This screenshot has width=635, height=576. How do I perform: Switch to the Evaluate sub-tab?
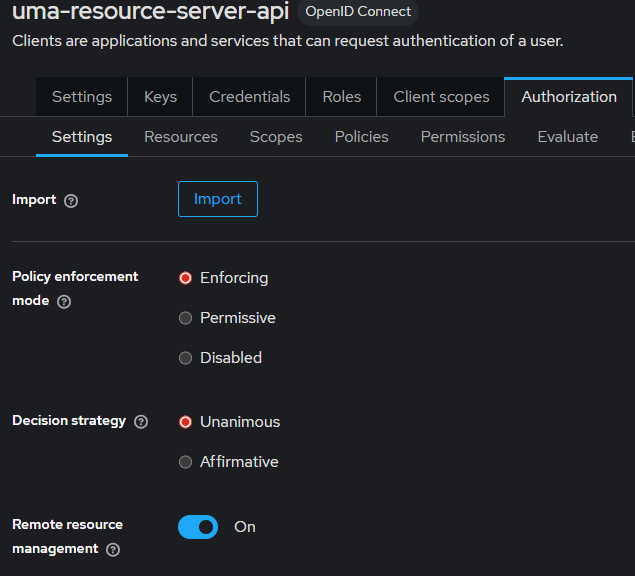(x=567, y=137)
